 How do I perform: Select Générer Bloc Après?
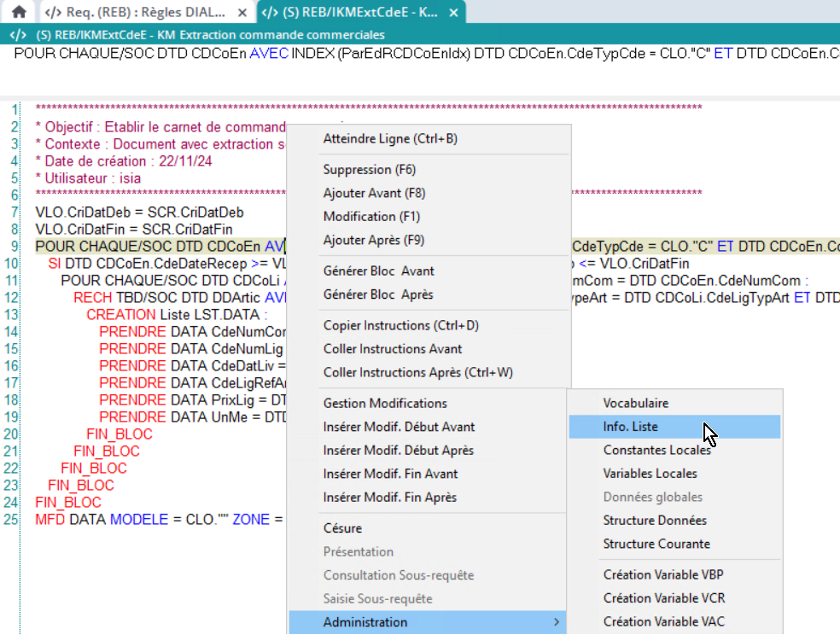click(378, 294)
